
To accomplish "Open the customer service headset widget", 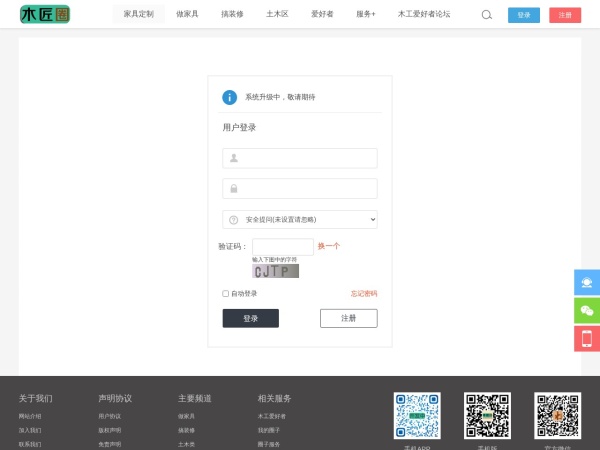I will pyautogui.click(x=587, y=282).
